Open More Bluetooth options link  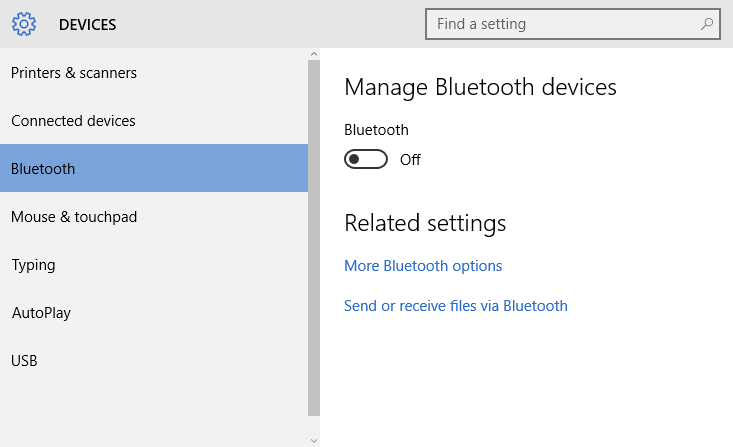click(x=423, y=266)
